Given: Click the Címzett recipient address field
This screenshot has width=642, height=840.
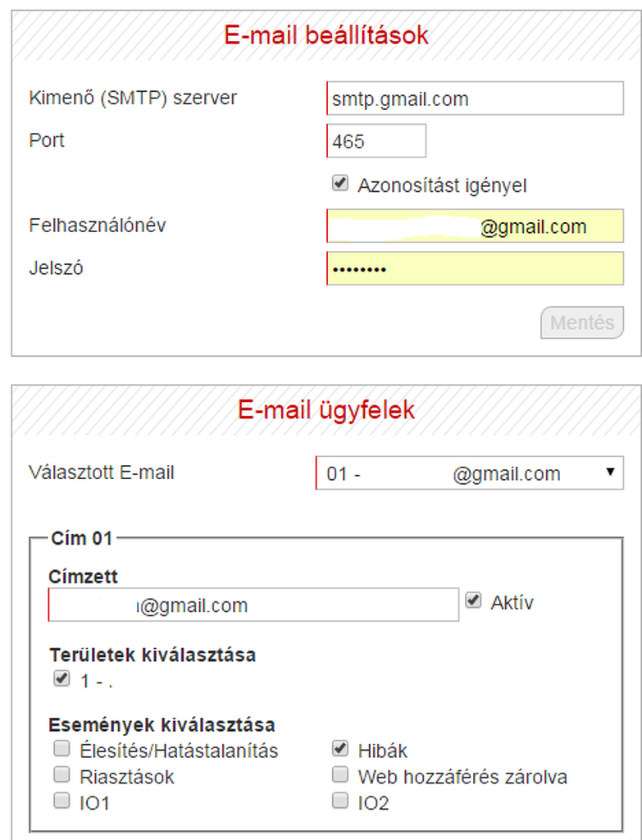Looking at the screenshot, I should point(253,605).
